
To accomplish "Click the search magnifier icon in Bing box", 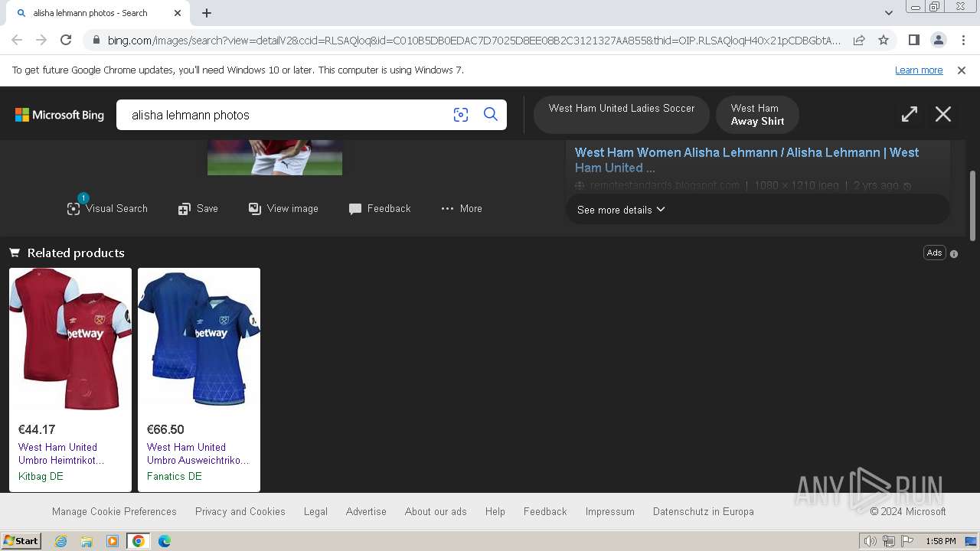I will 491,115.
